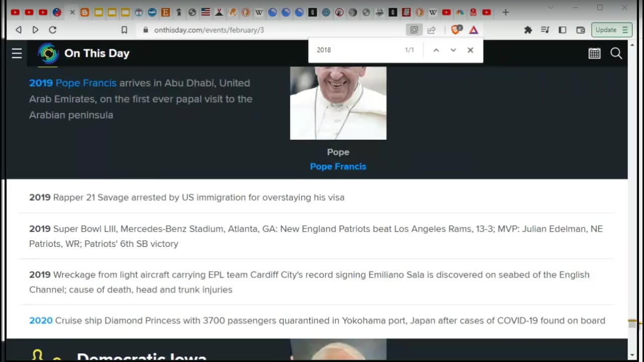Jump to previous find result
The height and width of the screenshot is (362, 644).
pyautogui.click(x=436, y=50)
